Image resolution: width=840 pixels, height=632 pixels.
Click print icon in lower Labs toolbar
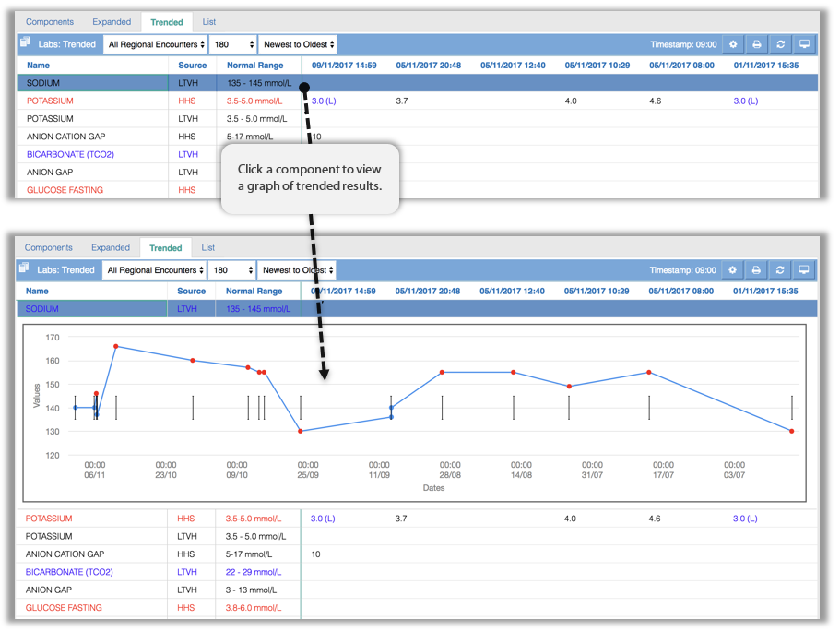(x=756, y=270)
